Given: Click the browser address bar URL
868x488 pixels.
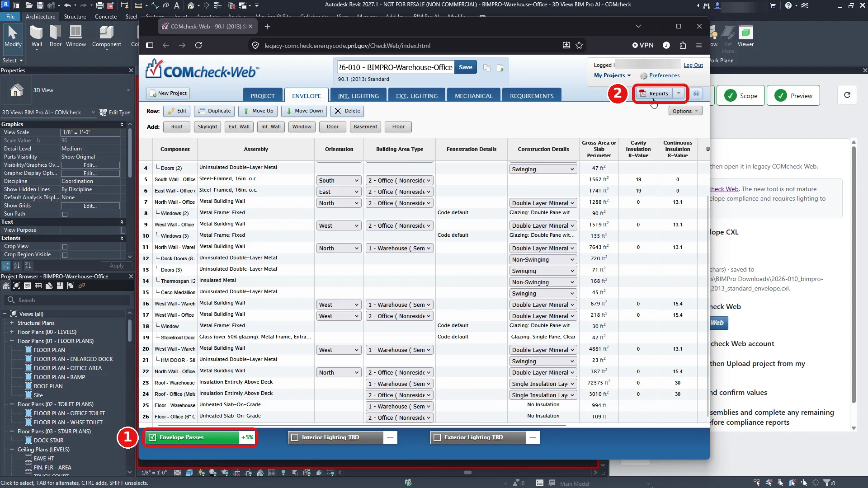Looking at the screenshot, I should [x=347, y=46].
